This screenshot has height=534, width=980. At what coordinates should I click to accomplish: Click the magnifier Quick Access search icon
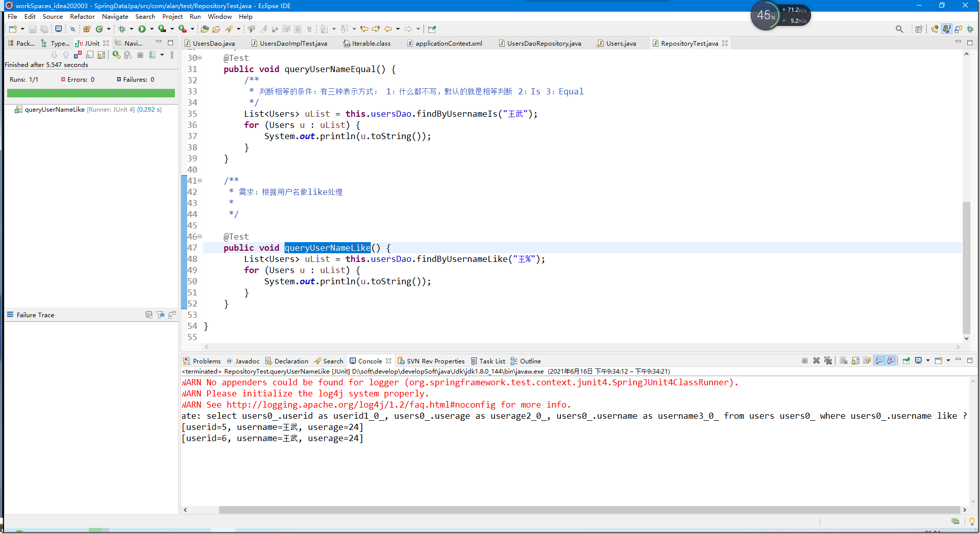pos(899,29)
